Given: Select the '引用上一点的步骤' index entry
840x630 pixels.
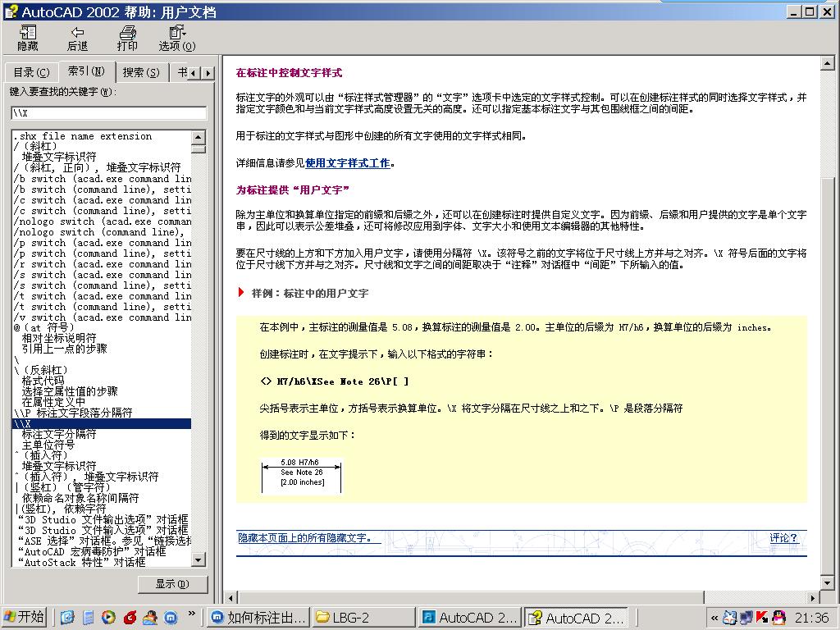Looking at the screenshot, I should (x=64, y=349).
